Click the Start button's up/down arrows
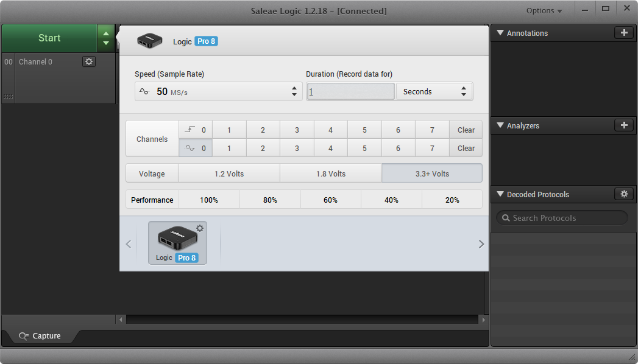The height and width of the screenshot is (364, 638). pyautogui.click(x=106, y=38)
